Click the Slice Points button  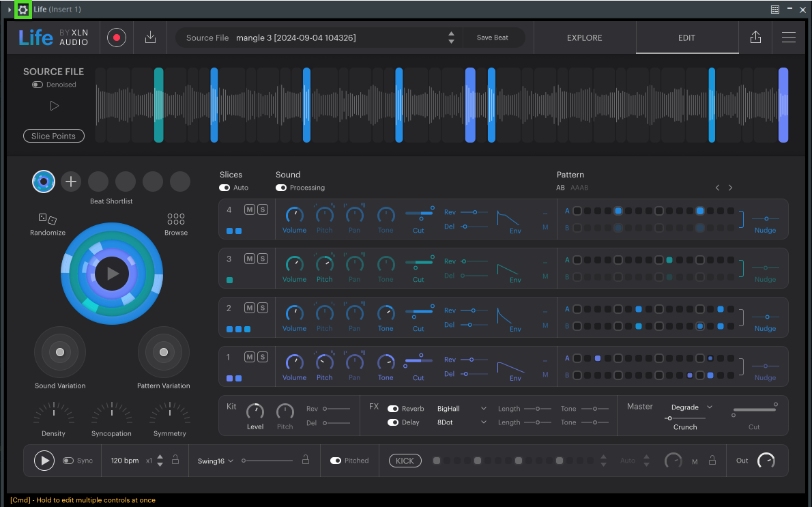point(54,136)
